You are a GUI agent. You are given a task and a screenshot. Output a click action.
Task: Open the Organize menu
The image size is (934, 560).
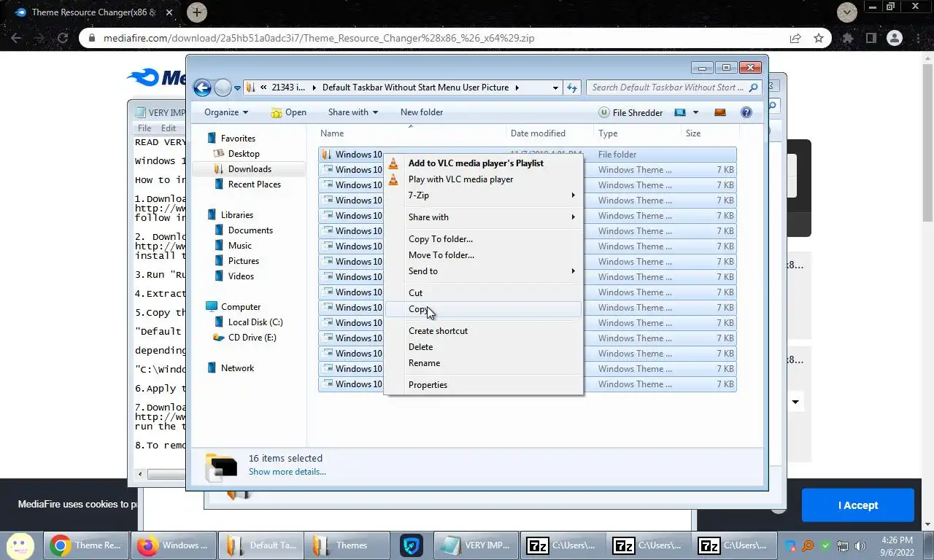[226, 112]
